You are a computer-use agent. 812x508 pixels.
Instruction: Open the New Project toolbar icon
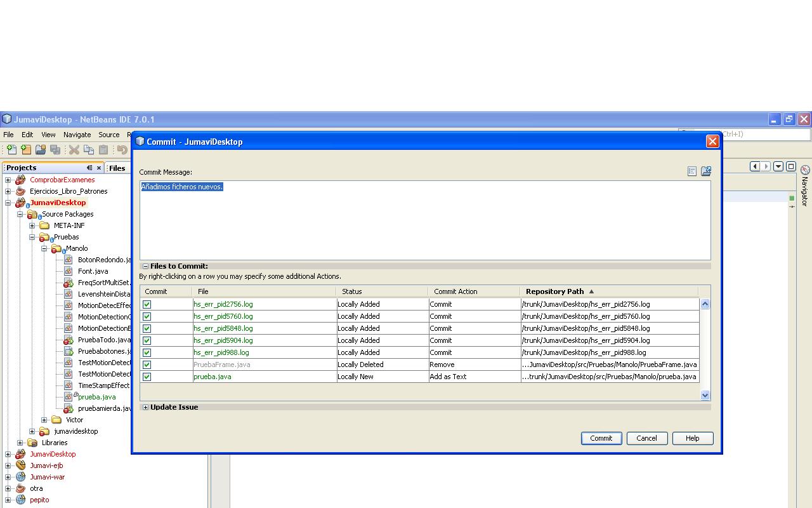pyautogui.click(x=25, y=149)
